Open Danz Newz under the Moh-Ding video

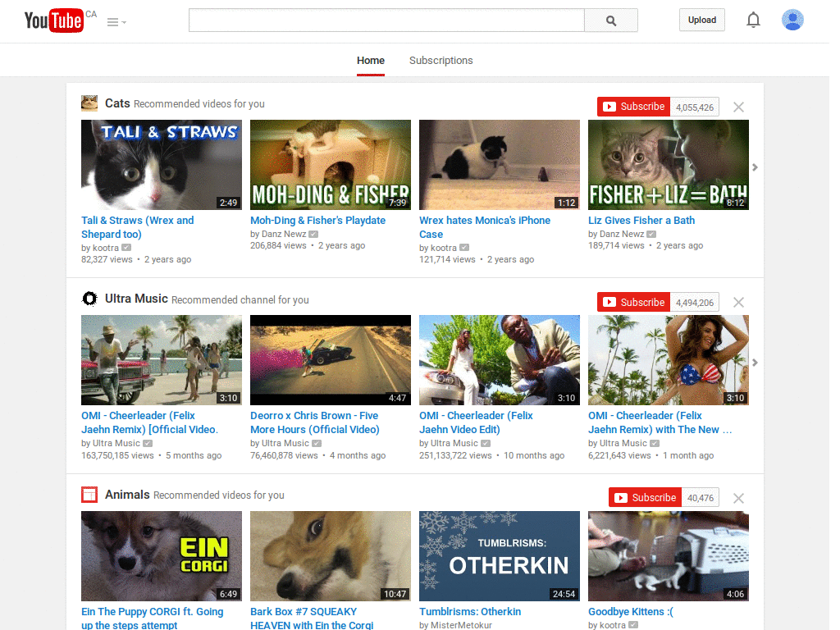284,234
